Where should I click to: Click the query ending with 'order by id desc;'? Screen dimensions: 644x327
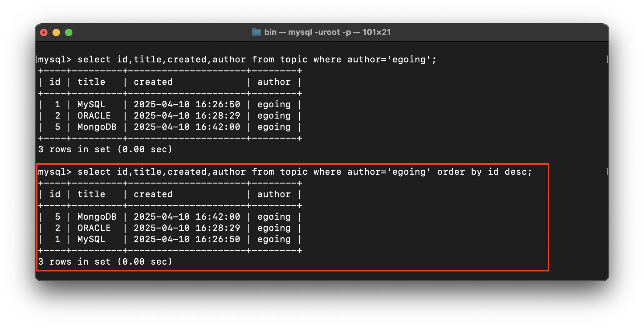coord(305,172)
